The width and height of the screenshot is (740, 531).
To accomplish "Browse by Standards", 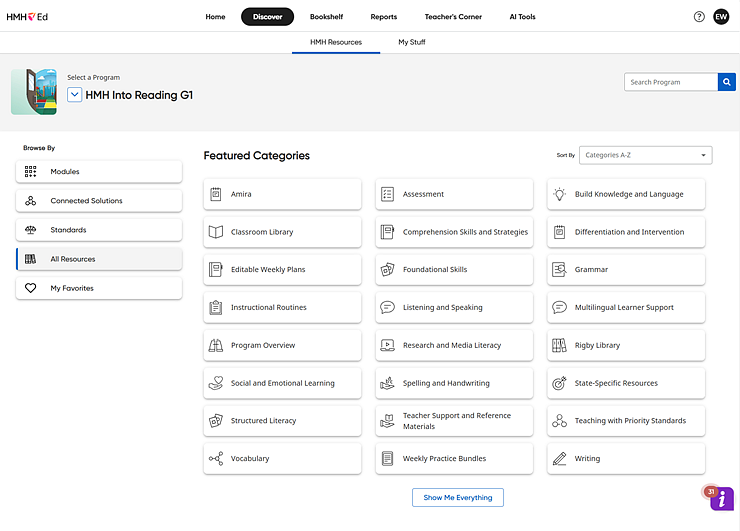I will pos(99,230).
